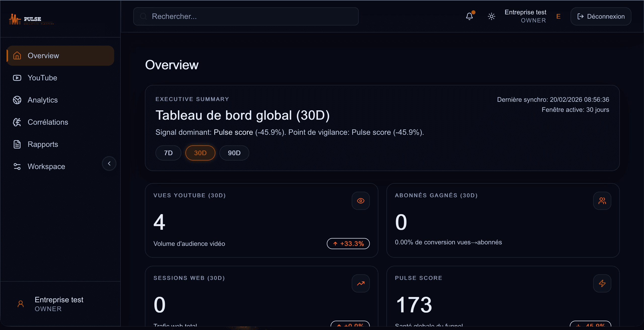Open the Entreprise test account menu

click(525, 16)
